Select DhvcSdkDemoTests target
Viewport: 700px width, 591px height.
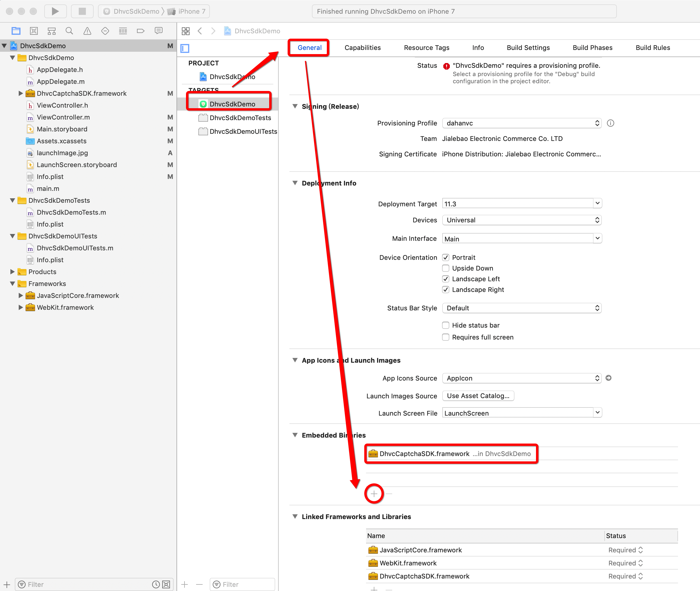[x=235, y=118]
